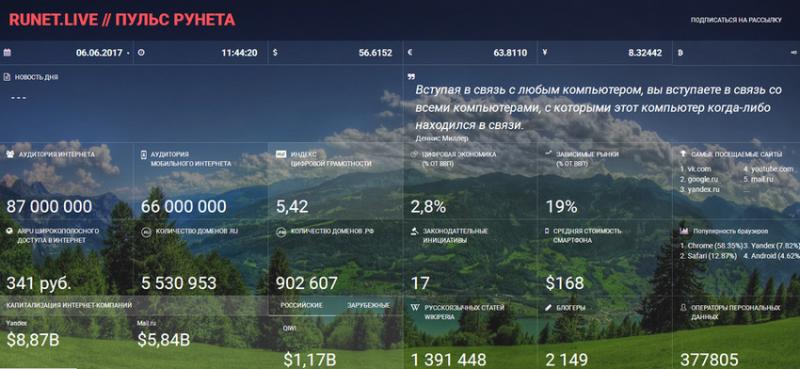This screenshot has width=800, height=369.
Task: Click the Yandex (7.82%) browser entry
Action: point(771,245)
